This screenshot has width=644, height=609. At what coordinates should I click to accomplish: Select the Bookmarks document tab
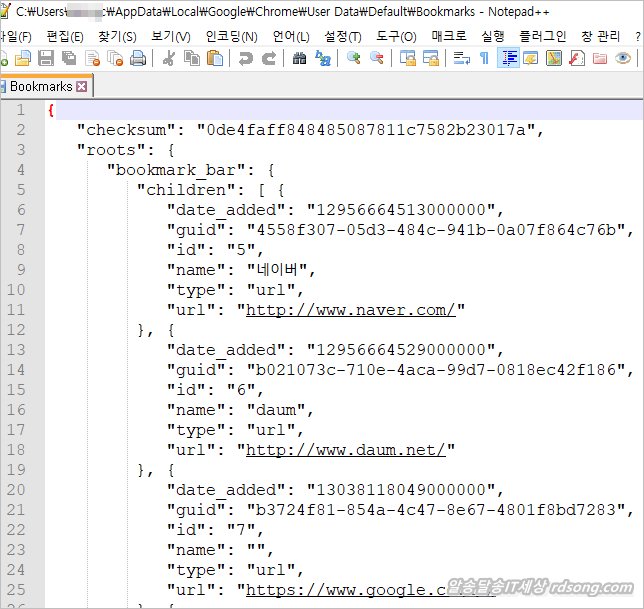tap(40, 87)
